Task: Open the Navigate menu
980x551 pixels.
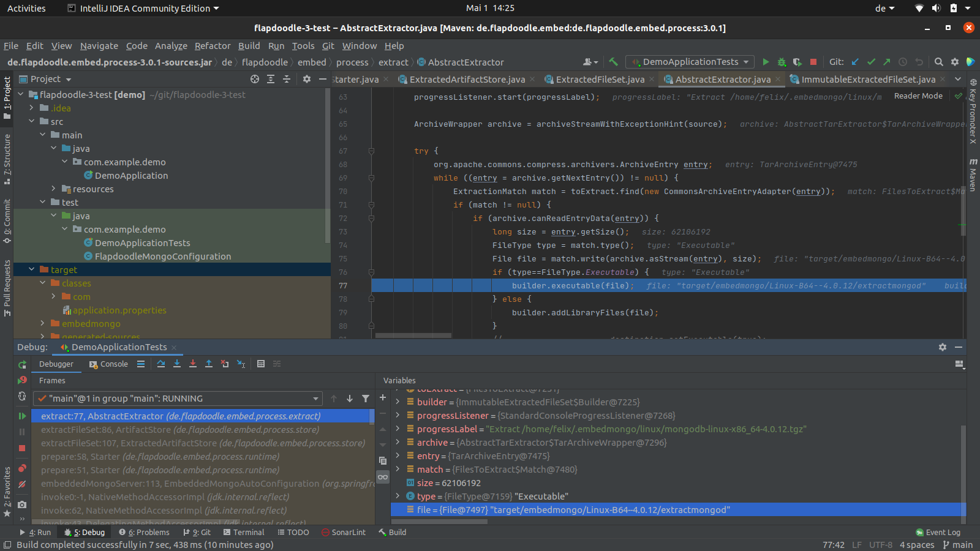Action: click(99, 46)
